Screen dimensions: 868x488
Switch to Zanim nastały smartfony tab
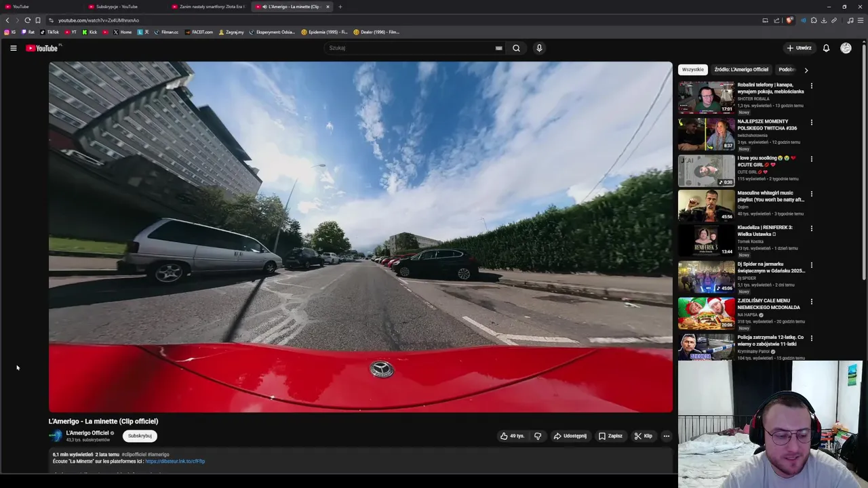[x=210, y=7]
